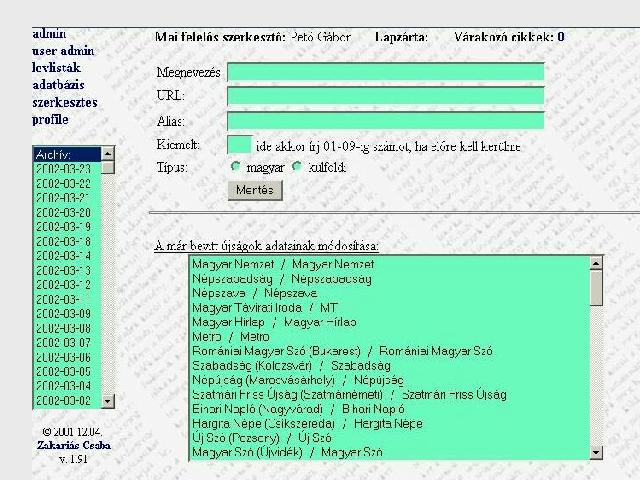Viewport: 640px width, 480px height.
Task: Select archive date 2002-03-13
Action: [67, 271]
